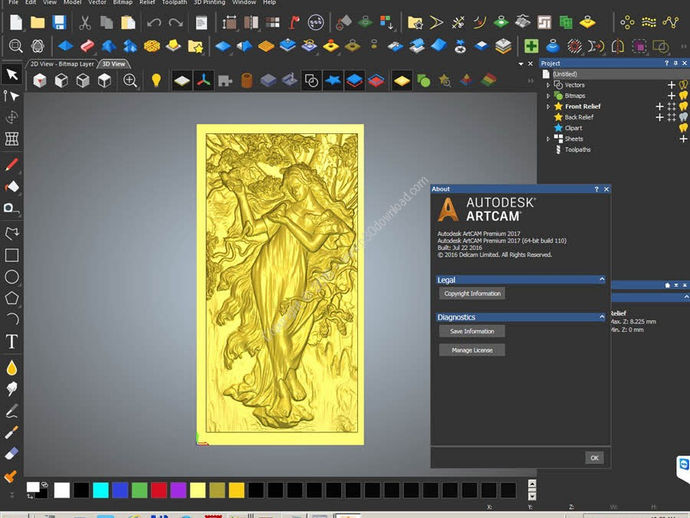The width and height of the screenshot is (690, 518).
Task: Add a new vector layer with plus
Action: (x=671, y=84)
